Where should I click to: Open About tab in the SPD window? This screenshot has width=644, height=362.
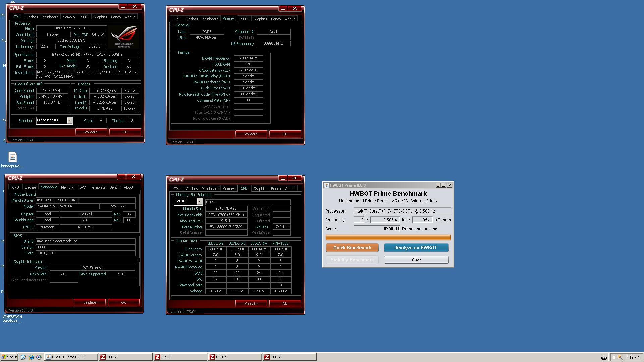pyautogui.click(x=290, y=189)
